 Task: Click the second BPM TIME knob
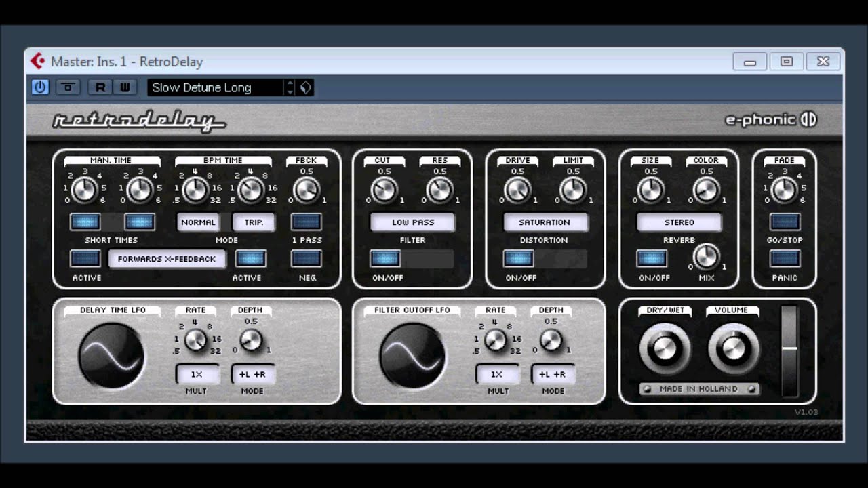(251, 190)
